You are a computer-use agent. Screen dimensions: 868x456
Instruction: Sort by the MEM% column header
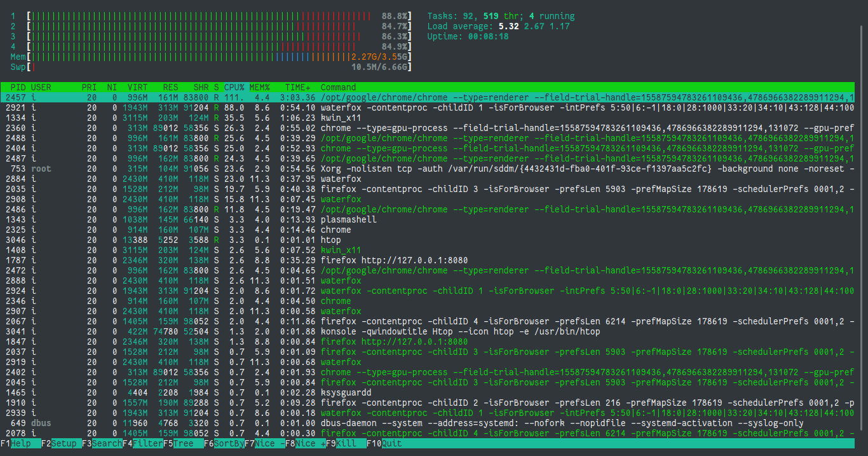click(x=259, y=87)
